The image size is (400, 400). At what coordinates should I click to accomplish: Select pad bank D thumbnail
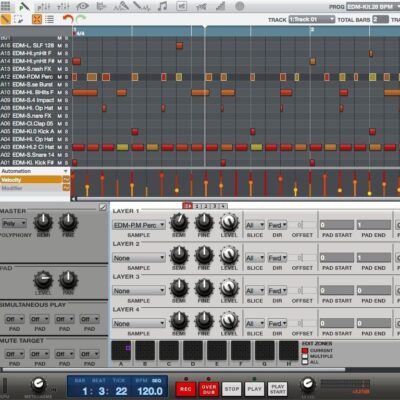193,350
